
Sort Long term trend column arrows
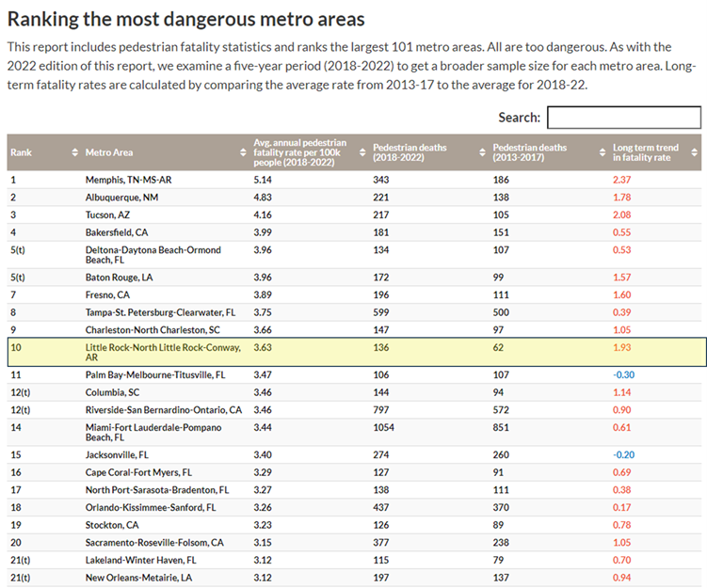pos(695,152)
